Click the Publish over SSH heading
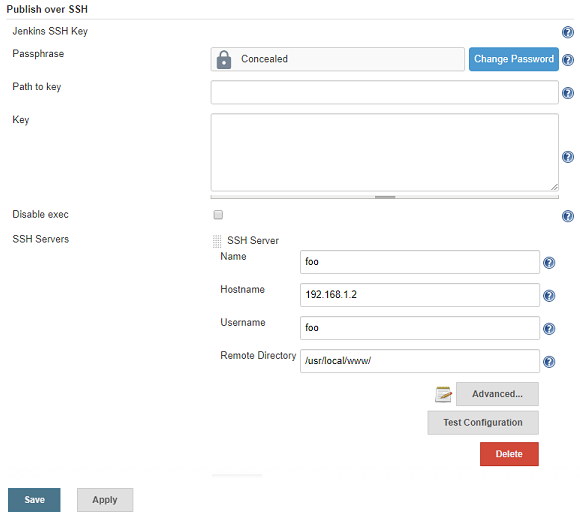This screenshot has height=518, width=580. [47, 9]
